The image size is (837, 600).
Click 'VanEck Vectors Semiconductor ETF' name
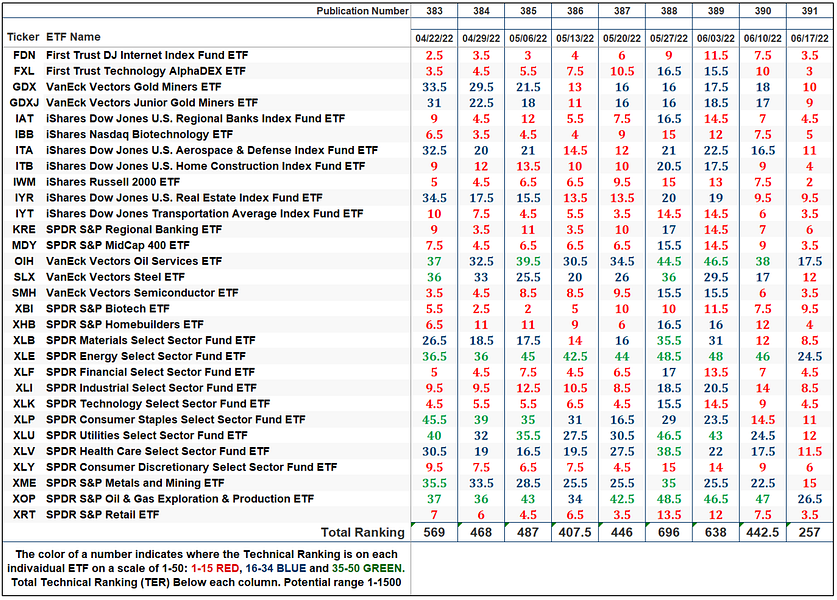(142, 293)
